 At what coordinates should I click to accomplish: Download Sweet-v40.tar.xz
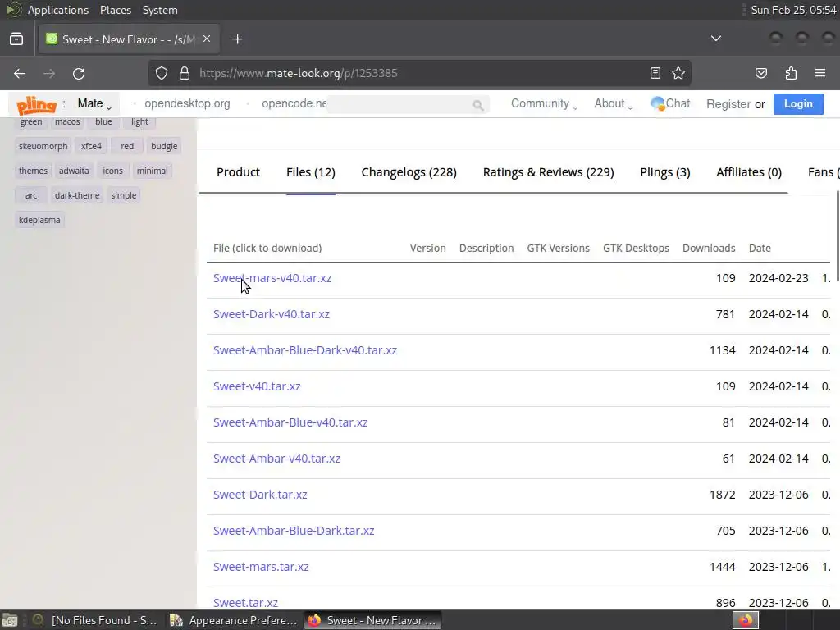(257, 386)
